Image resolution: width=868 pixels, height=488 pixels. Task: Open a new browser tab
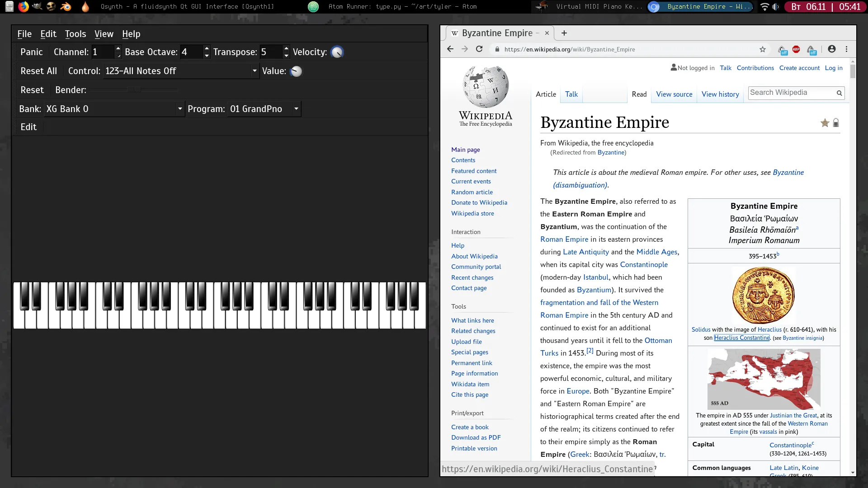(564, 33)
